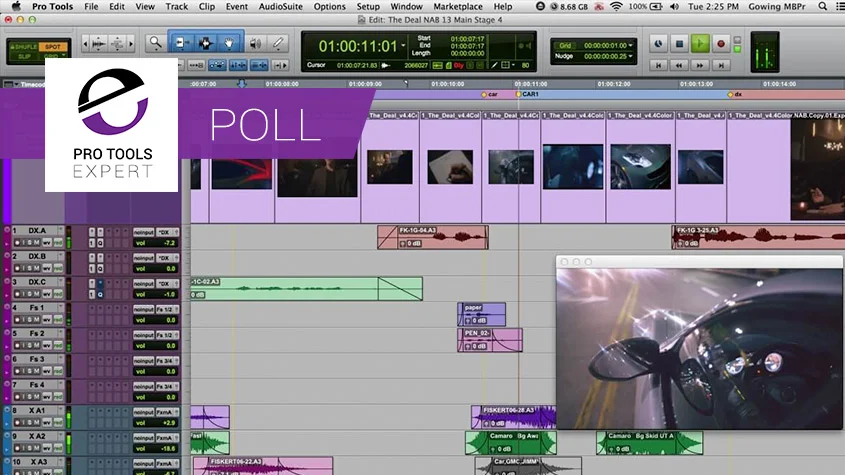
Task: Arm recording with the Record button
Action: coord(721,44)
